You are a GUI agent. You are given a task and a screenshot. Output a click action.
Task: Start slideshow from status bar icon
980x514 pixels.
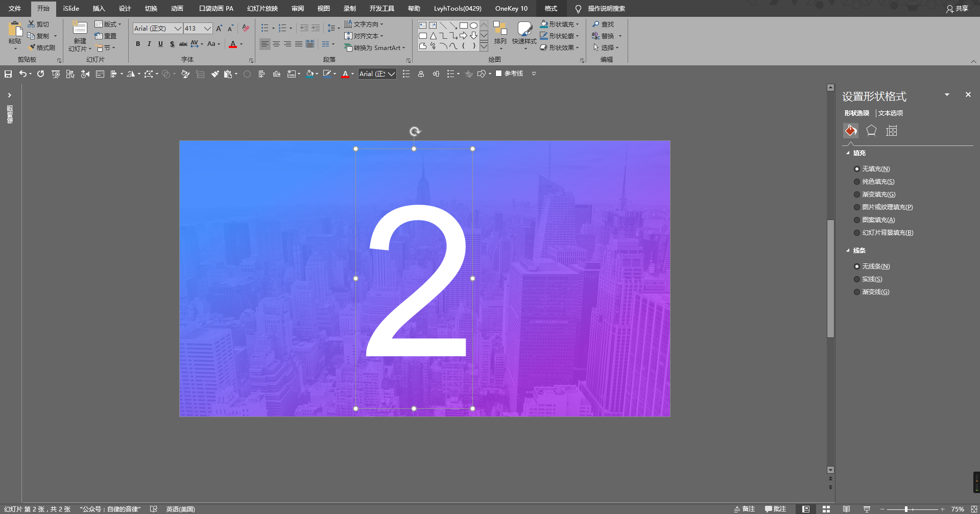coord(867,509)
